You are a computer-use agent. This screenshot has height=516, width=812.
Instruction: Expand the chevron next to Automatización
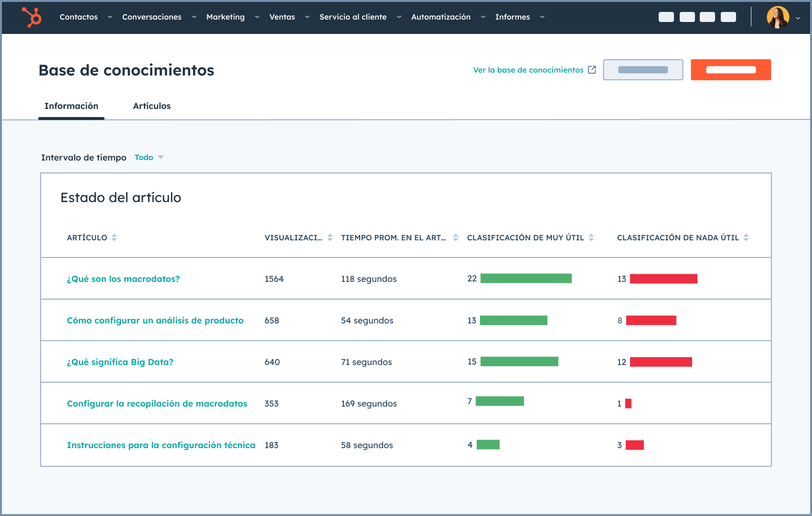tap(483, 17)
